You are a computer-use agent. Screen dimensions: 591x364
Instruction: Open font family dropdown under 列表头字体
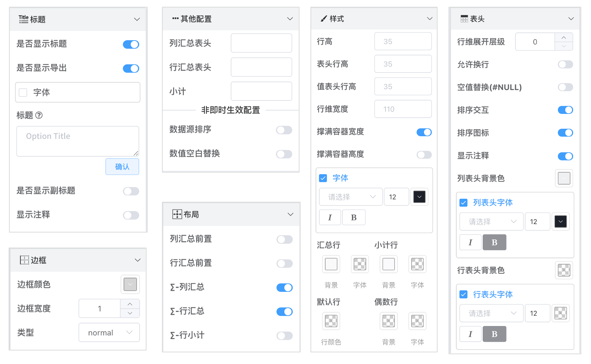[x=491, y=222]
